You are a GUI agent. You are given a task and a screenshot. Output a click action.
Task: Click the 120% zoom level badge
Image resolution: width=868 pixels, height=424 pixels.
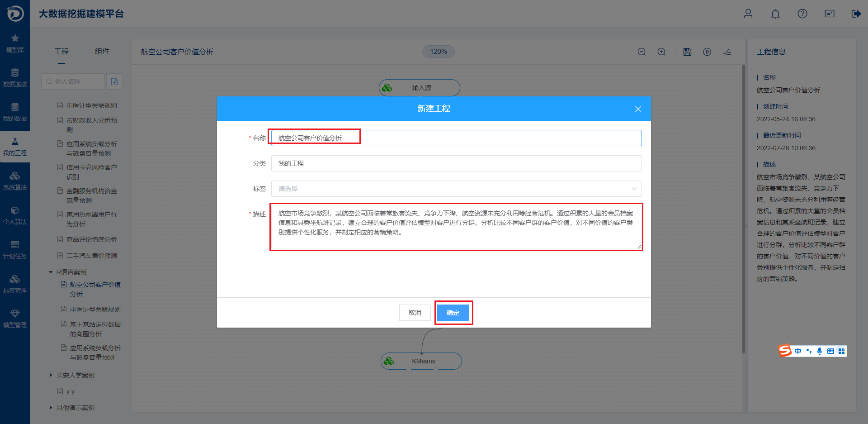439,52
